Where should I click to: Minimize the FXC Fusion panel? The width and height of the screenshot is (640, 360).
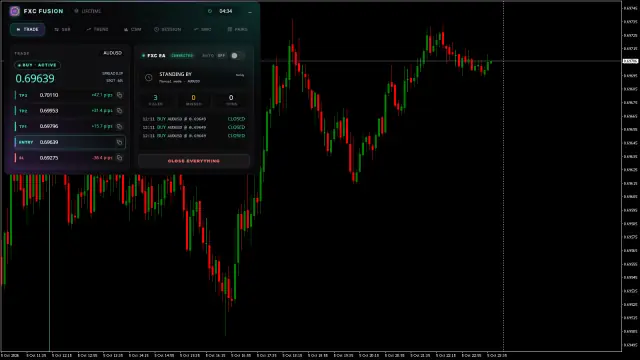250,12
